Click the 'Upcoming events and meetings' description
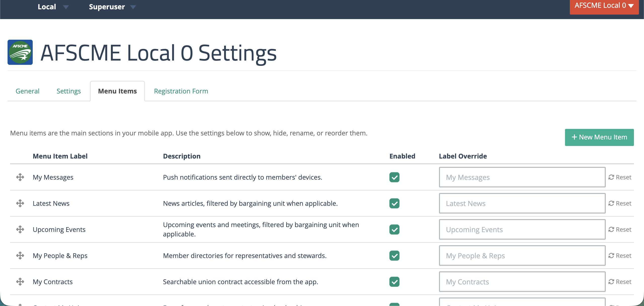Viewport: 644px width, 306px height. coord(261,229)
